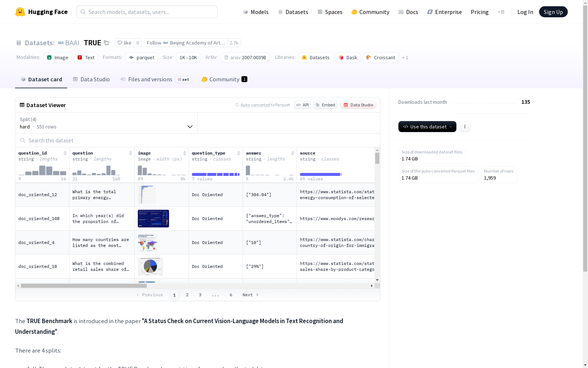Open the Community tab of the dataset
Viewport: 588px width, 368px height.
tap(224, 79)
